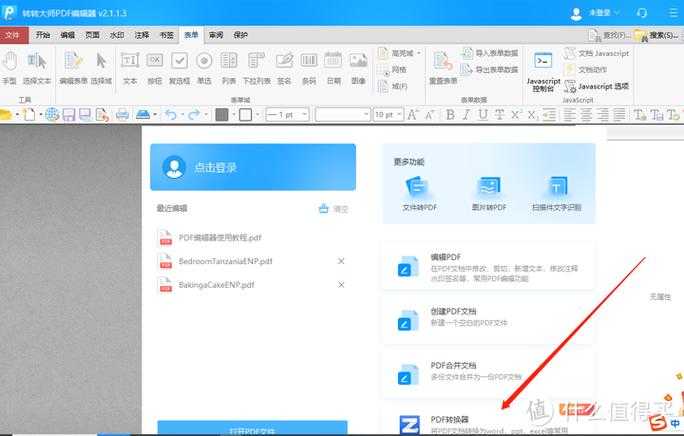
Task: Insert a 日期 date field
Action: [333, 66]
